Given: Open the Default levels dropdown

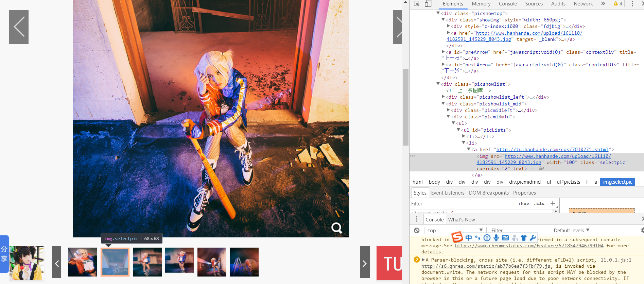Looking at the screenshot, I should coord(572,230).
